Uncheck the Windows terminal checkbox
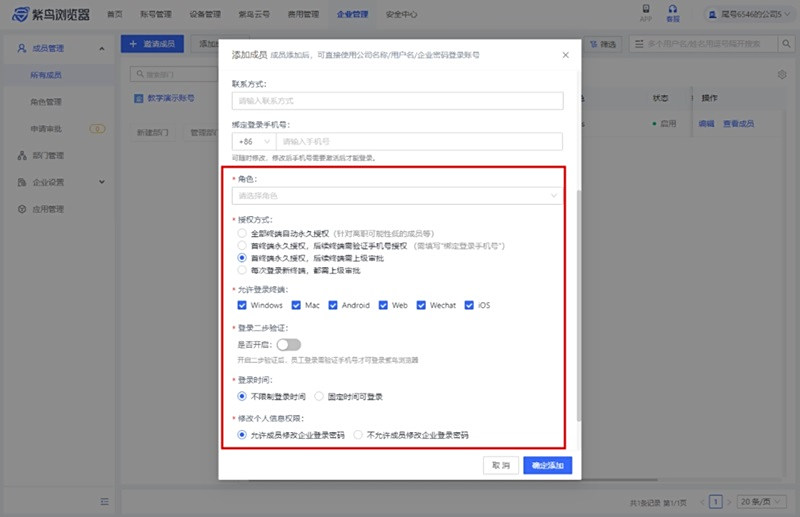 coord(242,305)
